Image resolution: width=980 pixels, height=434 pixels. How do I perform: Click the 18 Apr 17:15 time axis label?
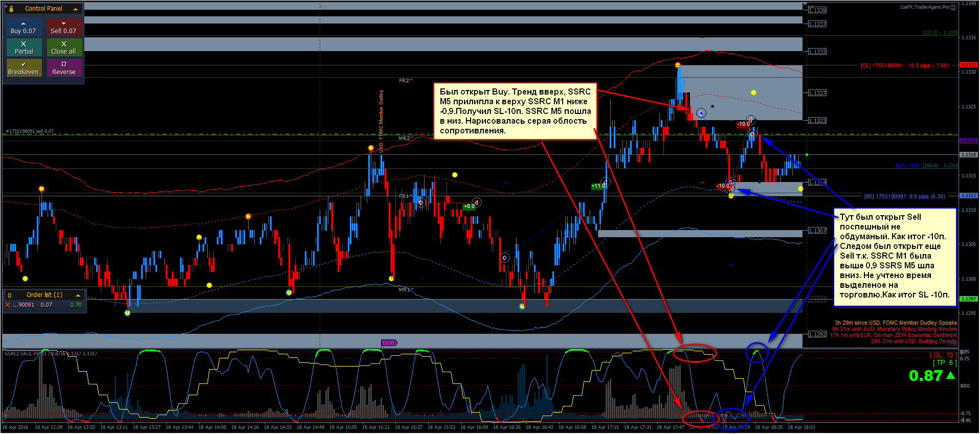coord(605,427)
